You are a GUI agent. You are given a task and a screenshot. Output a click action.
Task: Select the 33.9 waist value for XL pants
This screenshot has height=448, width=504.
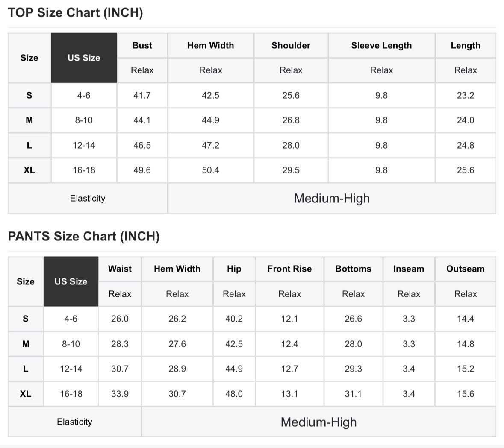120,394
